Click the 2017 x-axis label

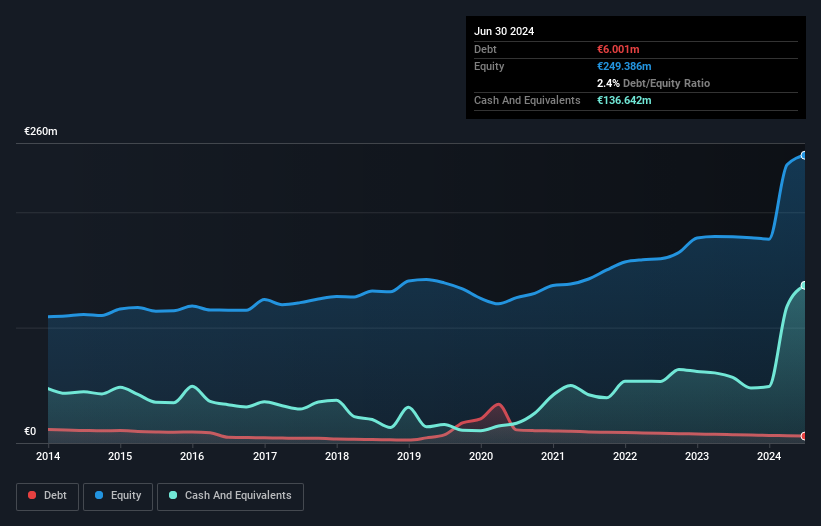tap(265, 456)
